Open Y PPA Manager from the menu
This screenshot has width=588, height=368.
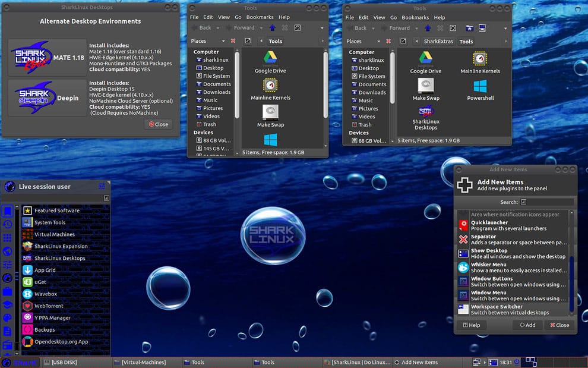[x=65, y=317]
